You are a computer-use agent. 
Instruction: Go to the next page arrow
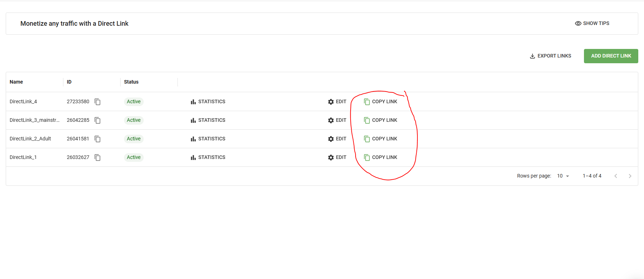pyautogui.click(x=630, y=176)
